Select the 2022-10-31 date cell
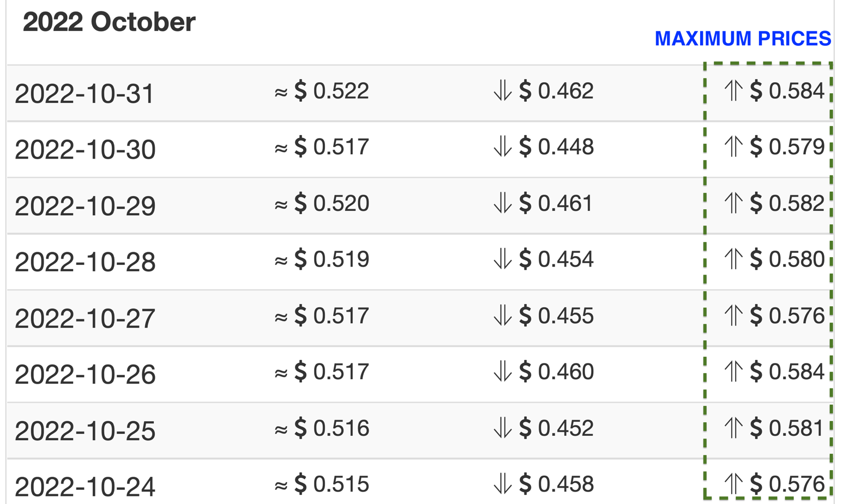 pos(85,93)
